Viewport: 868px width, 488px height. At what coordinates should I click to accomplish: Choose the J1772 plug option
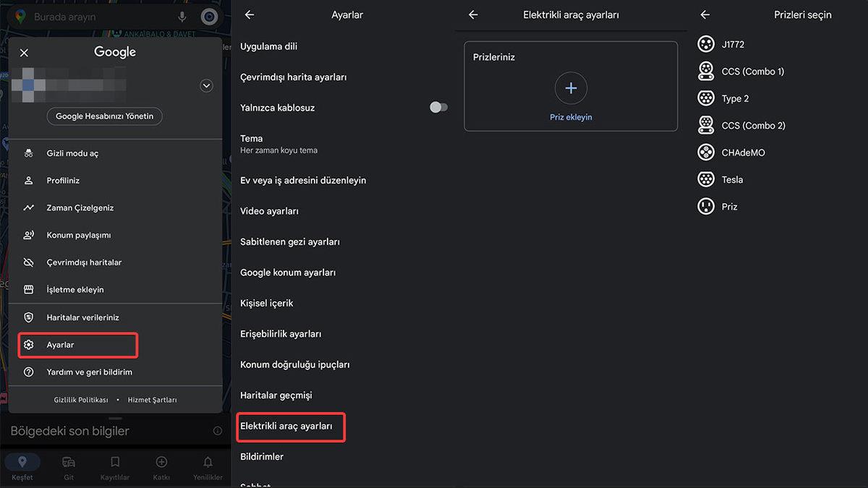705,43
